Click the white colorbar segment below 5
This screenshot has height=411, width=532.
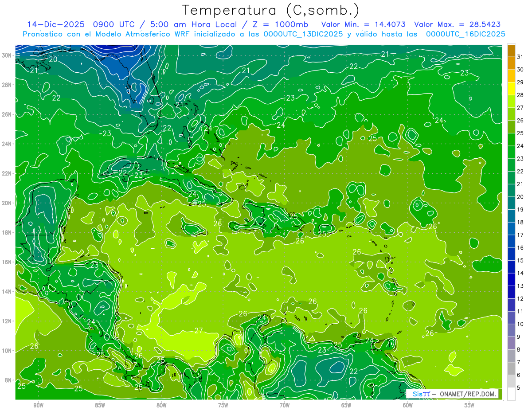point(511,394)
